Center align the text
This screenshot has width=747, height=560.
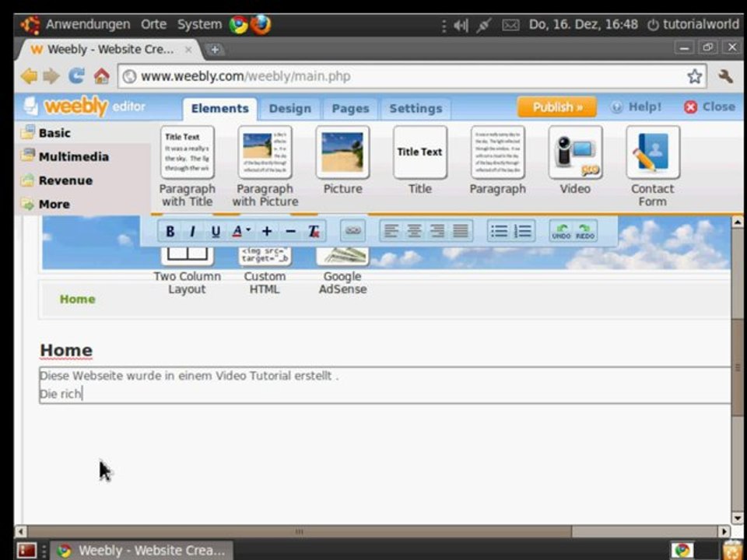click(x=414, y=231)
